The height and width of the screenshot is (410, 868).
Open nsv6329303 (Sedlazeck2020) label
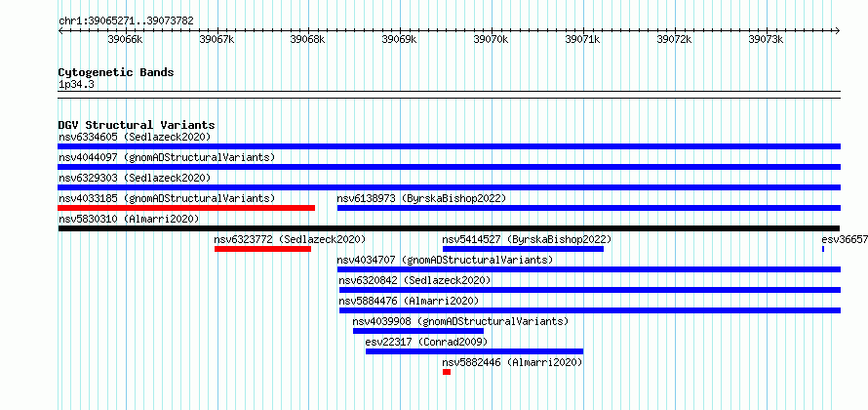tap(135, 178)
